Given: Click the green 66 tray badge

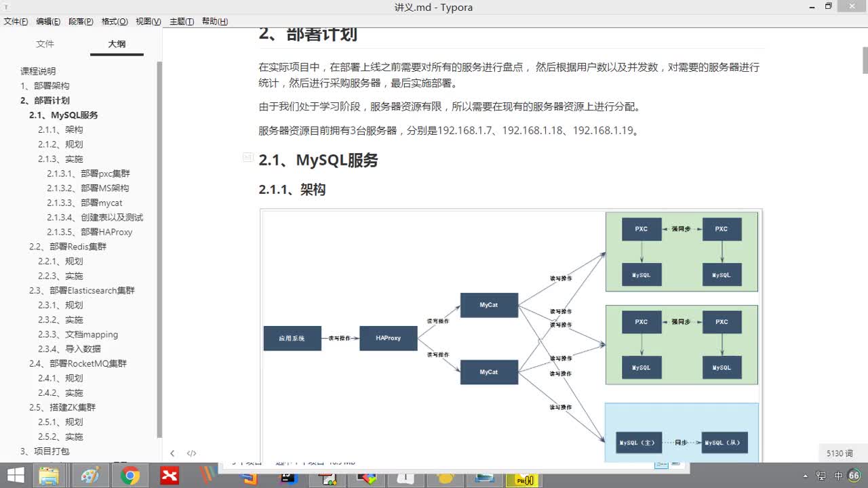Looking at the screenshot, I should [854, 476].
